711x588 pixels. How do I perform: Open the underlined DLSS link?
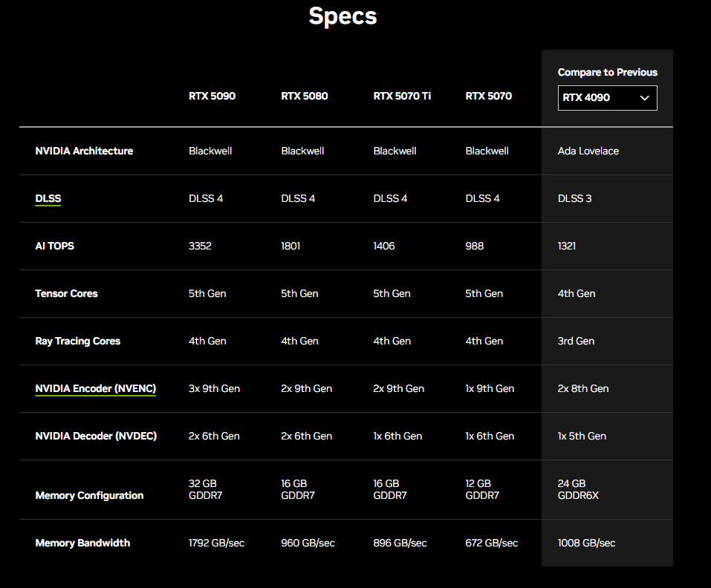pos(48,199)
